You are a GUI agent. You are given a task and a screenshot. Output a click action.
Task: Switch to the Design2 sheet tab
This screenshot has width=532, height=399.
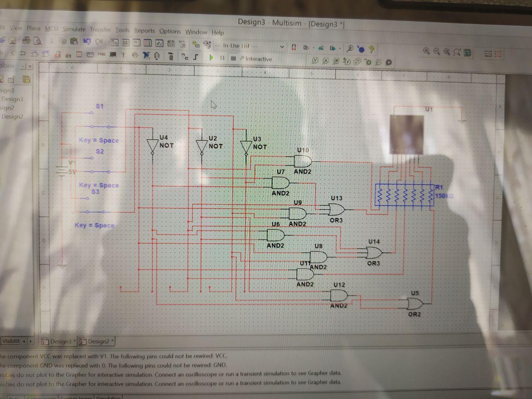click(96, 342)
